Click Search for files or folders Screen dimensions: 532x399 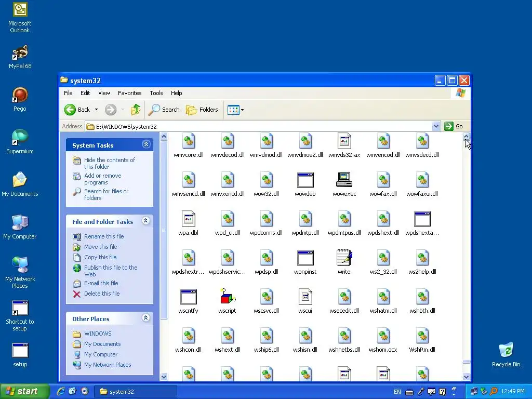click(106, 194)
